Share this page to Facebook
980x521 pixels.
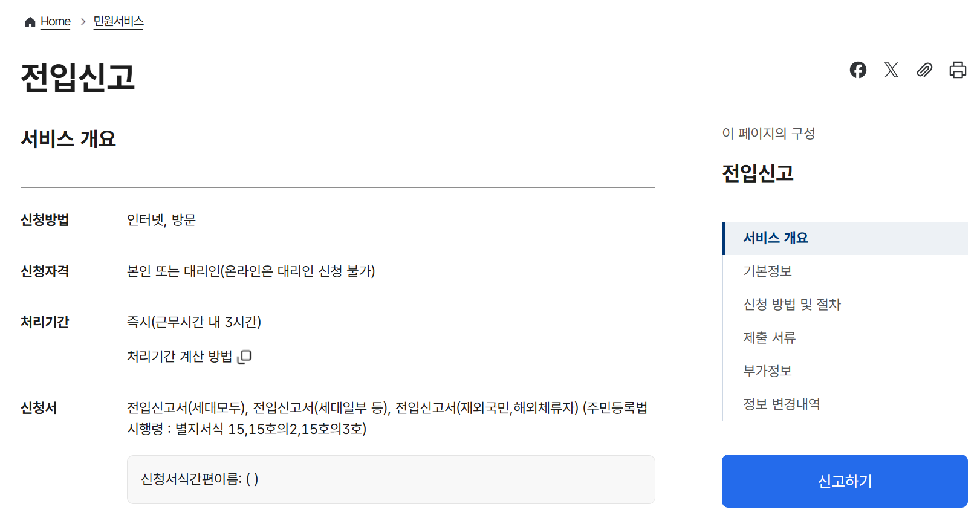857,70
